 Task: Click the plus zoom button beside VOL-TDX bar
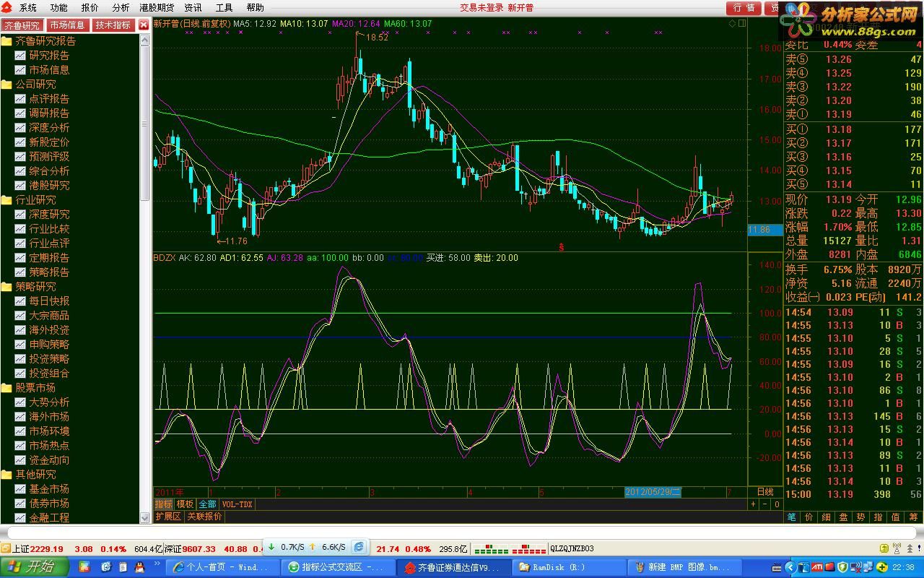(x=754, y=504)
